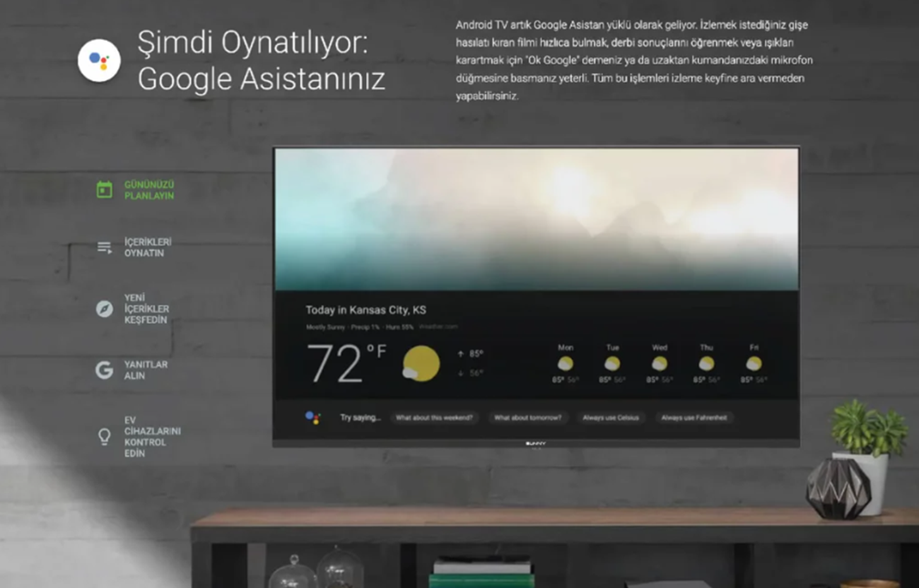The image size is (919, 588).
Task: Click the Assistant dots icon beside Try saying
Action: click(x=312, y=418)
